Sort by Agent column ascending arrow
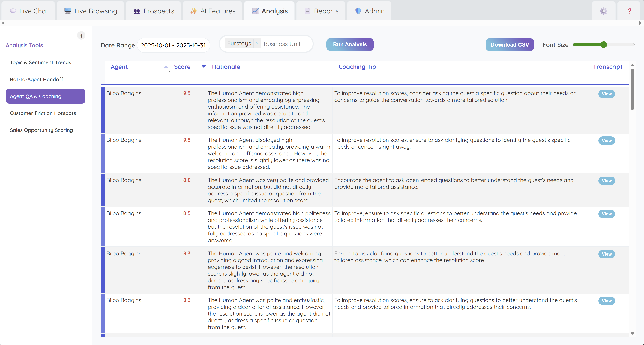The height and width of the screenshot is (345, 644). (166, 67)
